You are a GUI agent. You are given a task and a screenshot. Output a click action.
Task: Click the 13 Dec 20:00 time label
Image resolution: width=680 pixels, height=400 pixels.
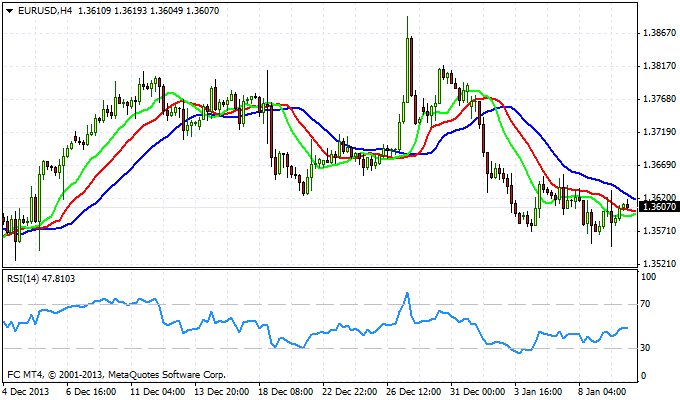click(222, 392)
